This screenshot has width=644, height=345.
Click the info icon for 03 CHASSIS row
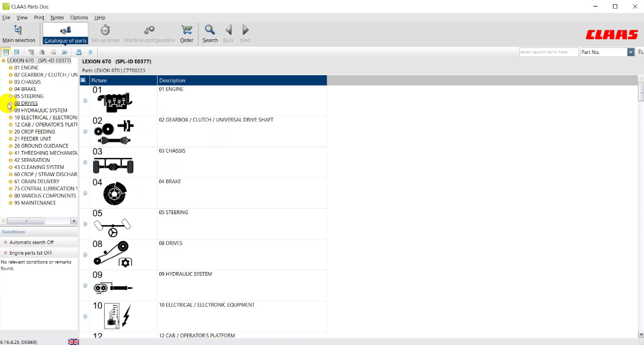click(x=85, y=162)
